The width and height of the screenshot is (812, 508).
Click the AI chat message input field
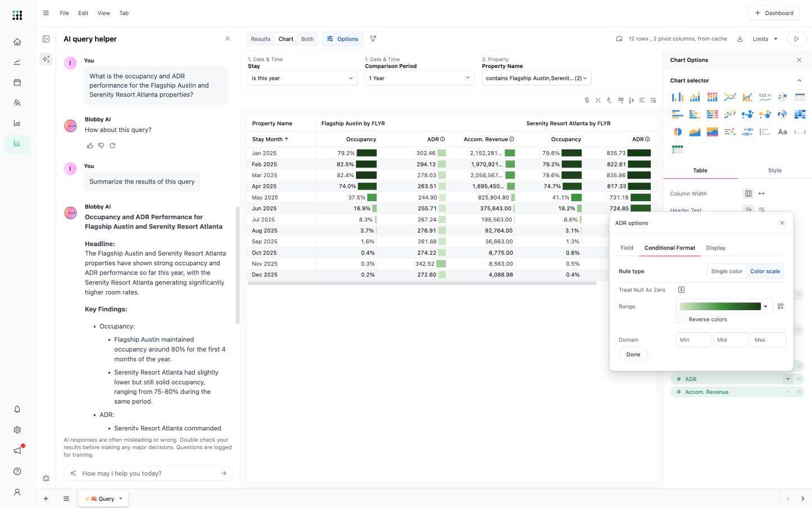148,473
